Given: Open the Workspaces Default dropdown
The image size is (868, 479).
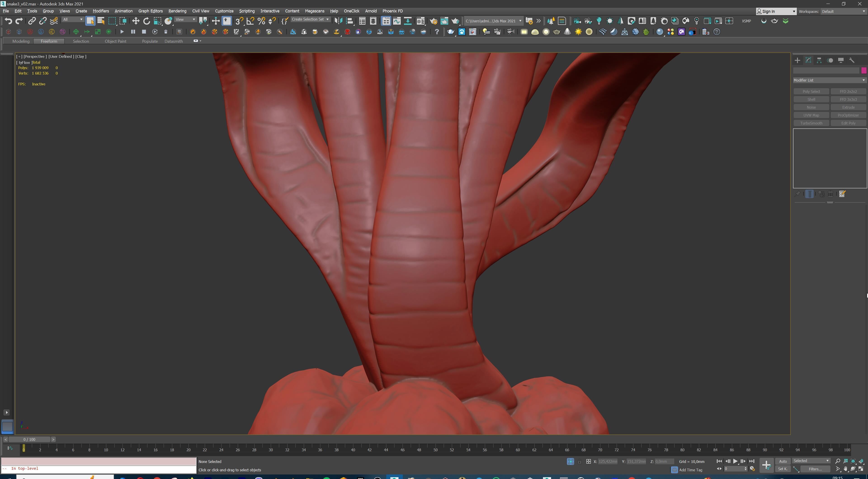Looking at the screenshot, I should pyautogui.click(x=843, y=12).
